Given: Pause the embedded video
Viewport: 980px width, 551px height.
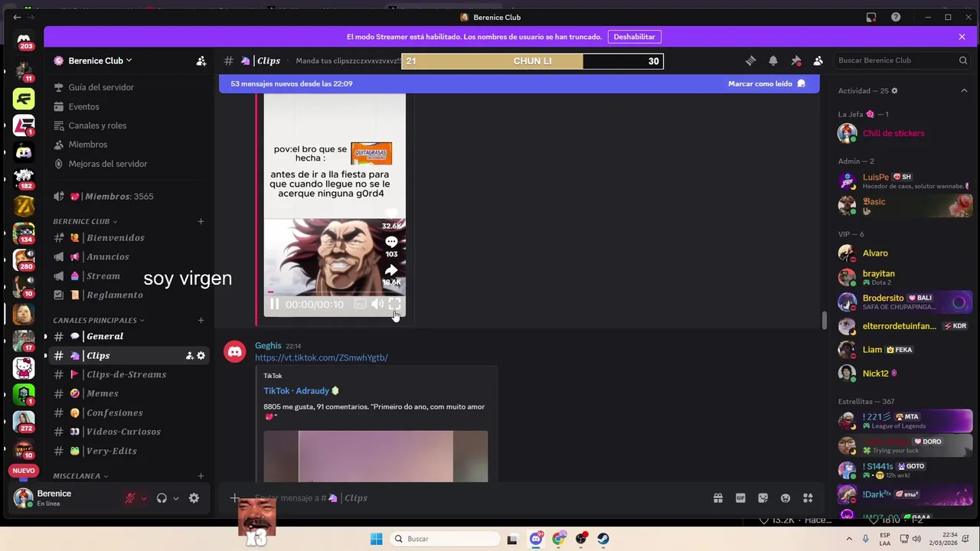Looking at the screenshot, I should click(x=274, y=305).
